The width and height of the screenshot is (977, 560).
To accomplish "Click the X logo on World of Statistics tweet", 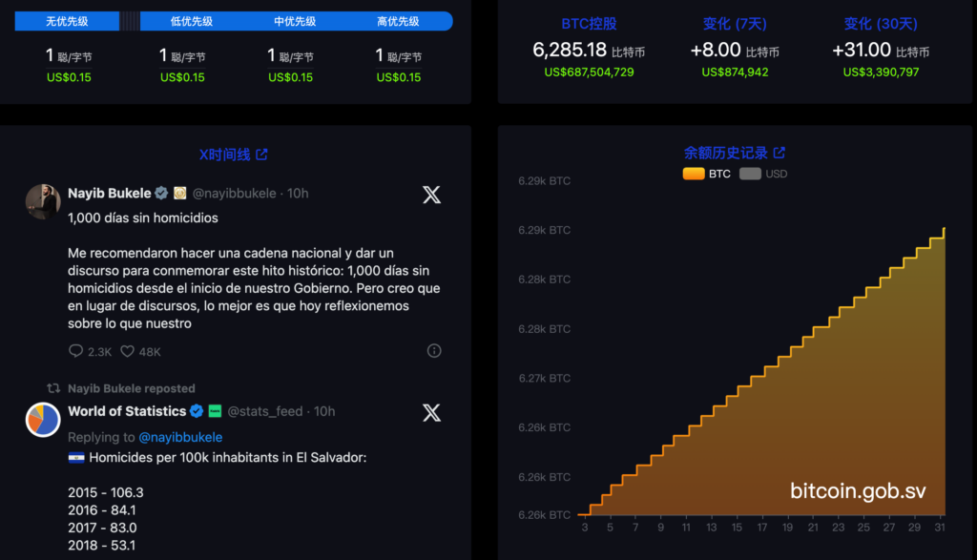I will pyautogui.click(x=431, y=412).
